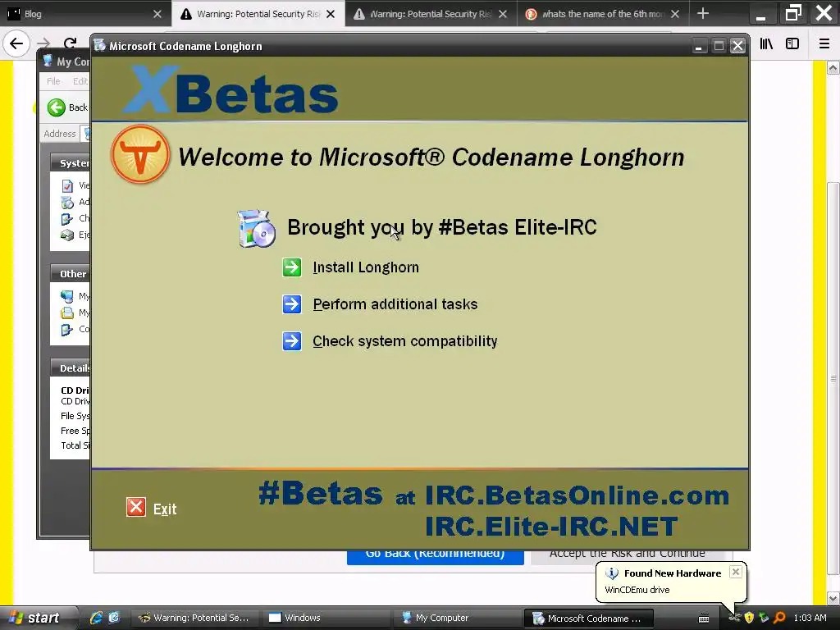Toggle the browser sidebar icon
The height and width of the screenshot is (630, 840).
pos(792,44)
